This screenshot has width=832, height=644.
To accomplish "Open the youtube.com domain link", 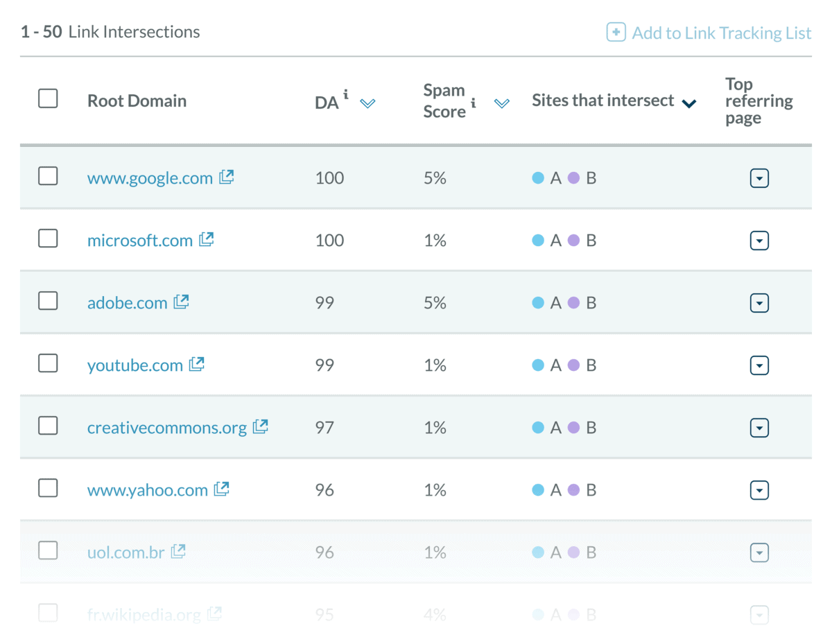I will click(135, 365).
